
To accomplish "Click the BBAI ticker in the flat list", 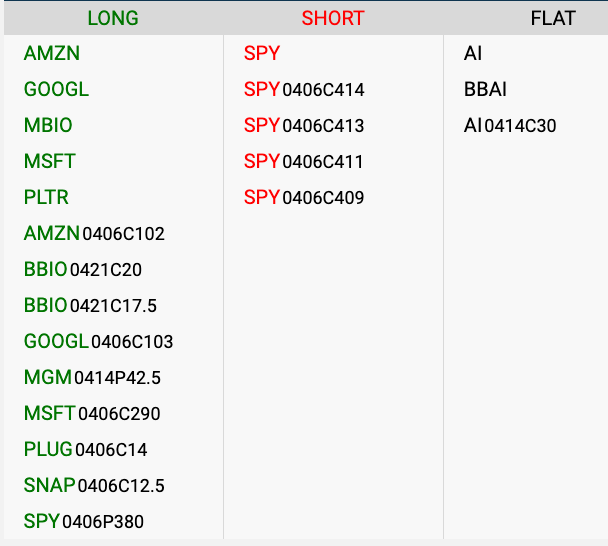I will coord(486,90).
